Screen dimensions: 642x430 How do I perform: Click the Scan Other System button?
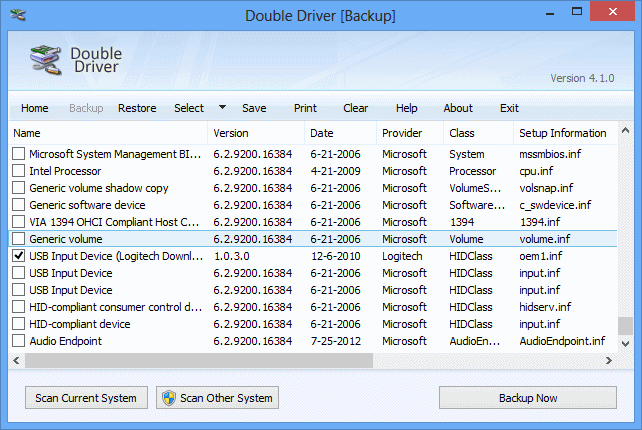pyautogui.click(x=217, y=398)
